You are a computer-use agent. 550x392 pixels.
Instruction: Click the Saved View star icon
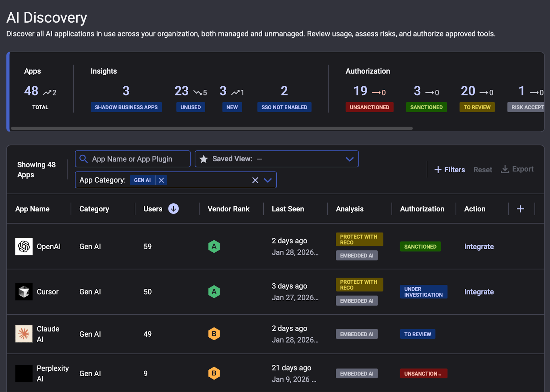click(x=203, y=159)
